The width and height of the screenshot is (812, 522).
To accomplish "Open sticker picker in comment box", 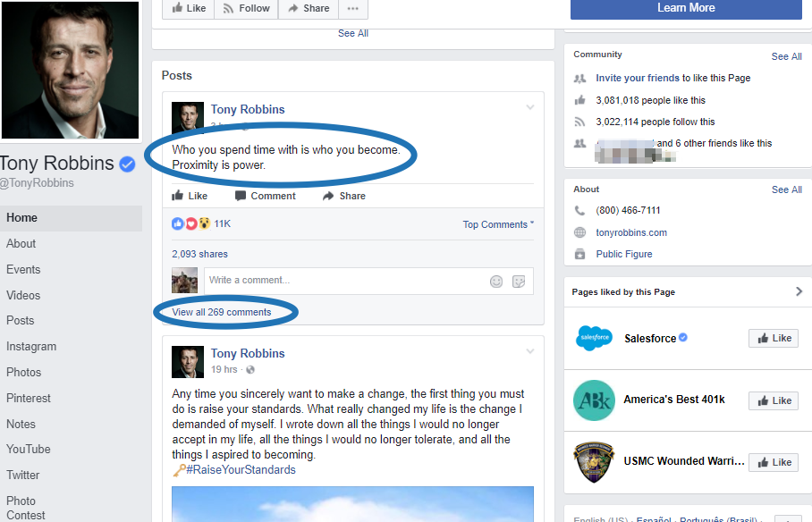I will (x=519, y=282).
